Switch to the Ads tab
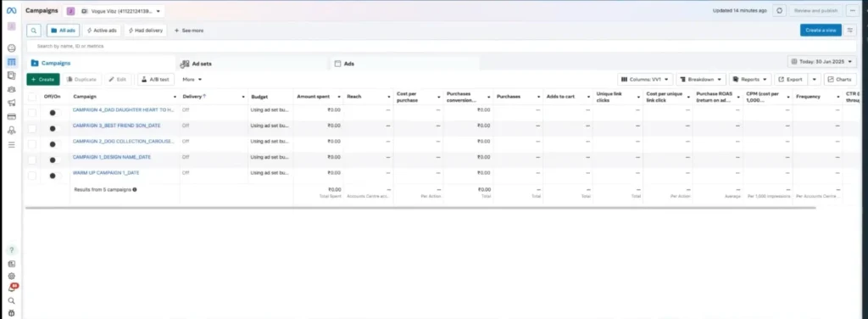 (x=404, y=64)
